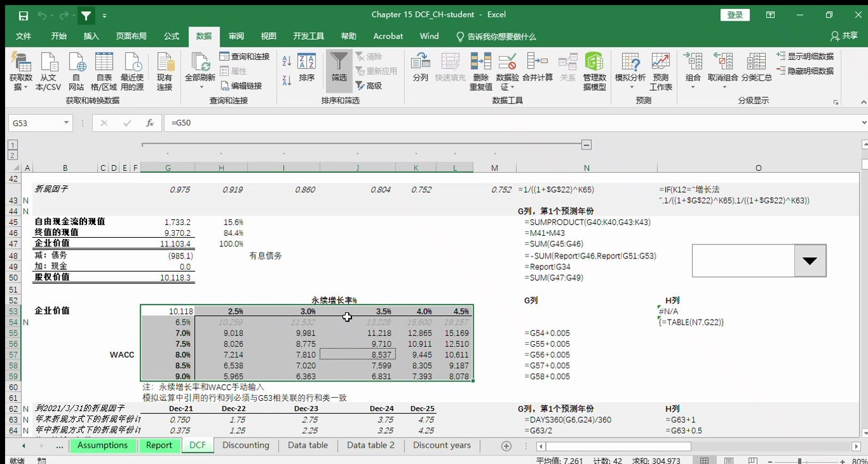The image size is (868, 464).
Task: Switch to the Assumptions sheet tab
Action: [x=102, y=445]
